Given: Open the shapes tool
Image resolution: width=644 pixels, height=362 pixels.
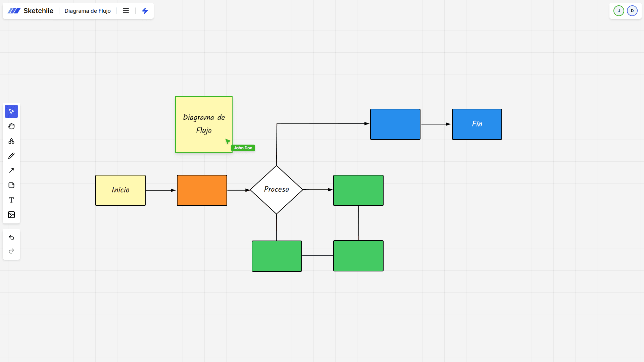Looking at the screenshot, I should 11,141.
